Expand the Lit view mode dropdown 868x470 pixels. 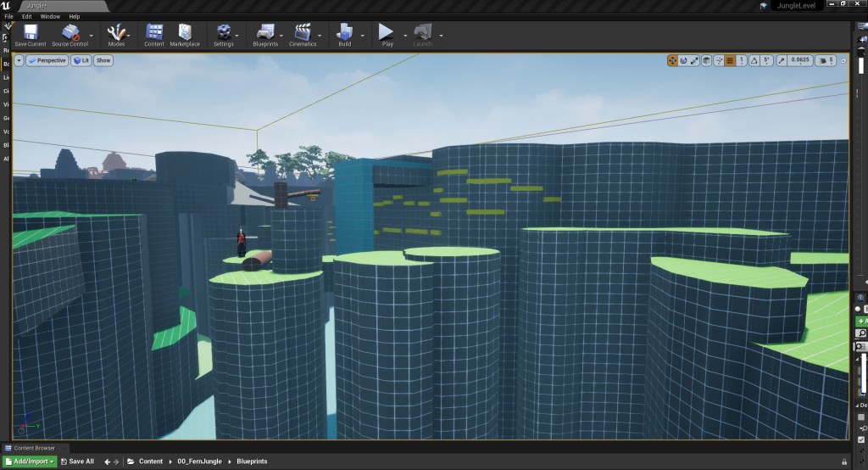click(x=81, y=60)
